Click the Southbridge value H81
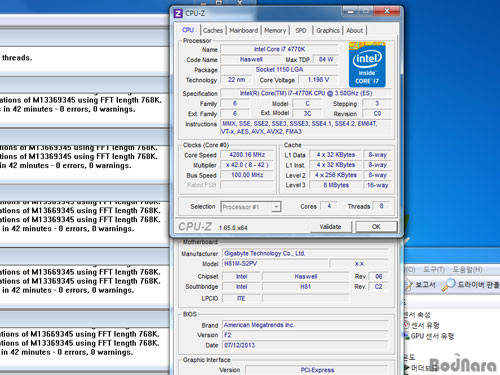 click(306, 287)
